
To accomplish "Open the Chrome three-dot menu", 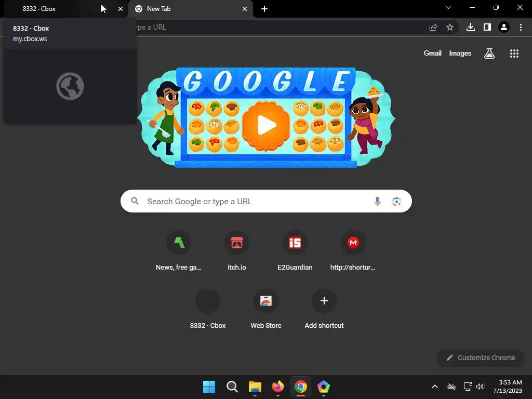I will coord(521,27).
